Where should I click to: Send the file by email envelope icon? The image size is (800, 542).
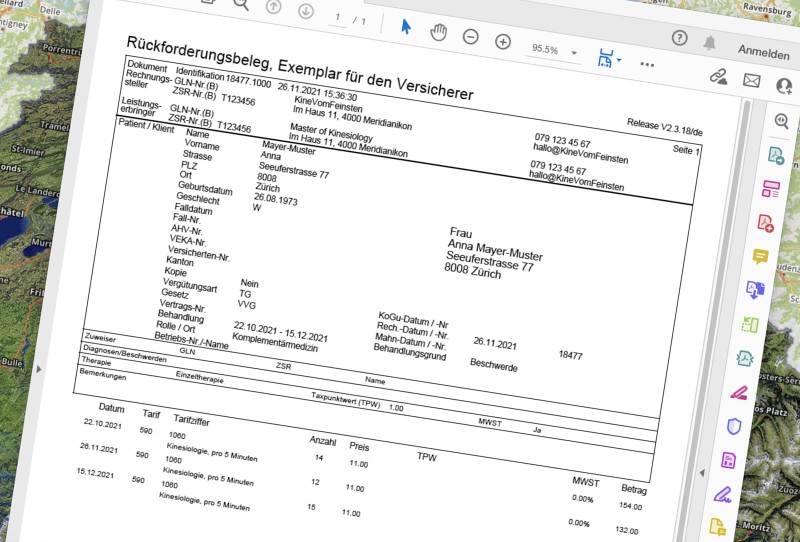coord(751,81)
